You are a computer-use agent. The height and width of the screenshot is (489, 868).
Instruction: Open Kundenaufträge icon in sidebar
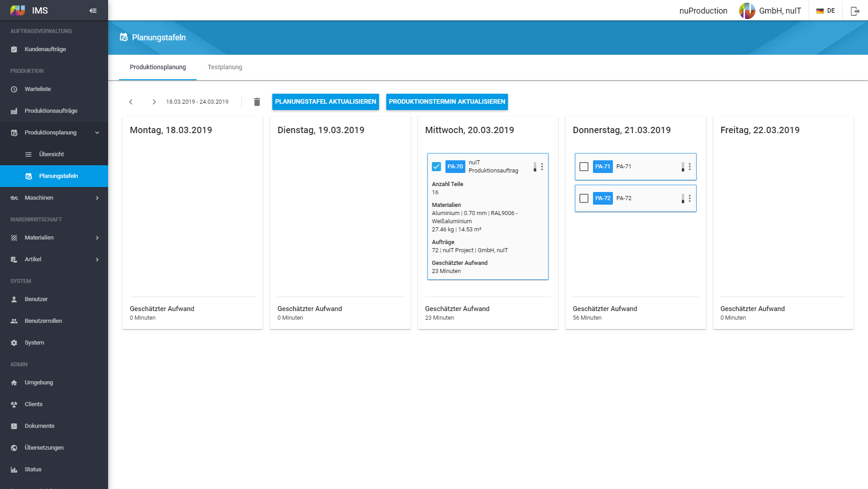[14, 49]
